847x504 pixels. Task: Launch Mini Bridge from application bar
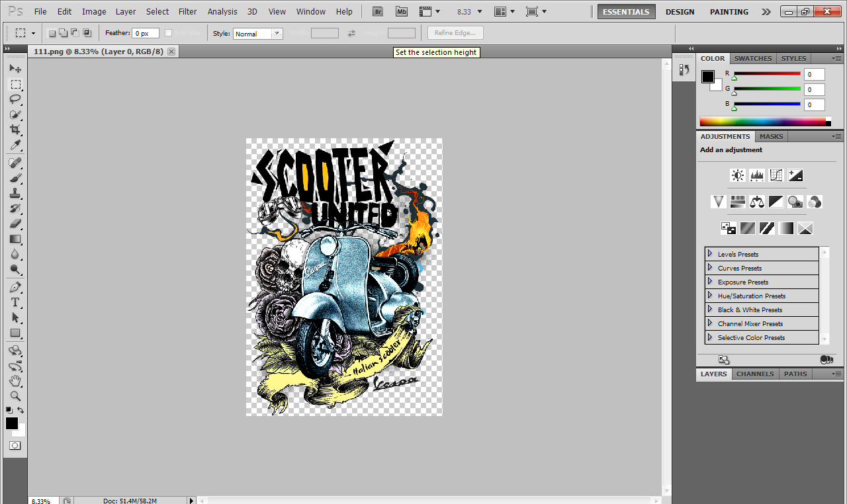coord(402,11)
